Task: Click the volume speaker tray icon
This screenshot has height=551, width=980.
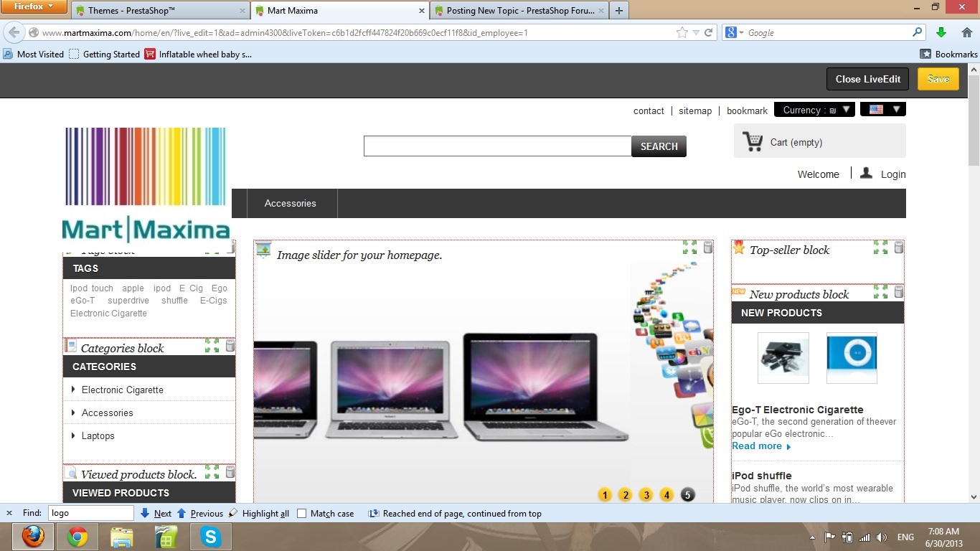Action: pos(882,537)
